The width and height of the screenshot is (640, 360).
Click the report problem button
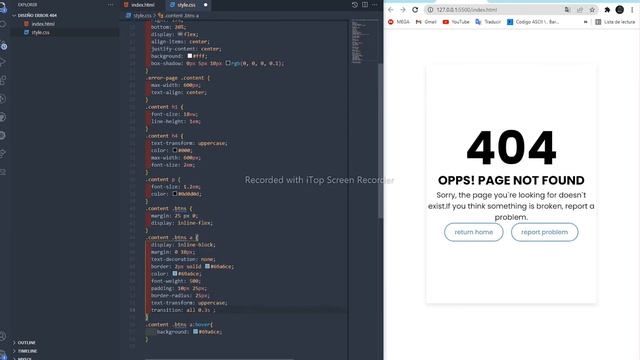pos(544,232)
